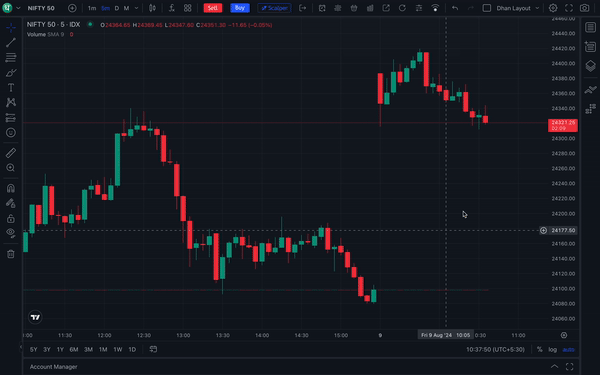
Task: Open the timeframe interval dropdown arrow
Action: [136, 8]
